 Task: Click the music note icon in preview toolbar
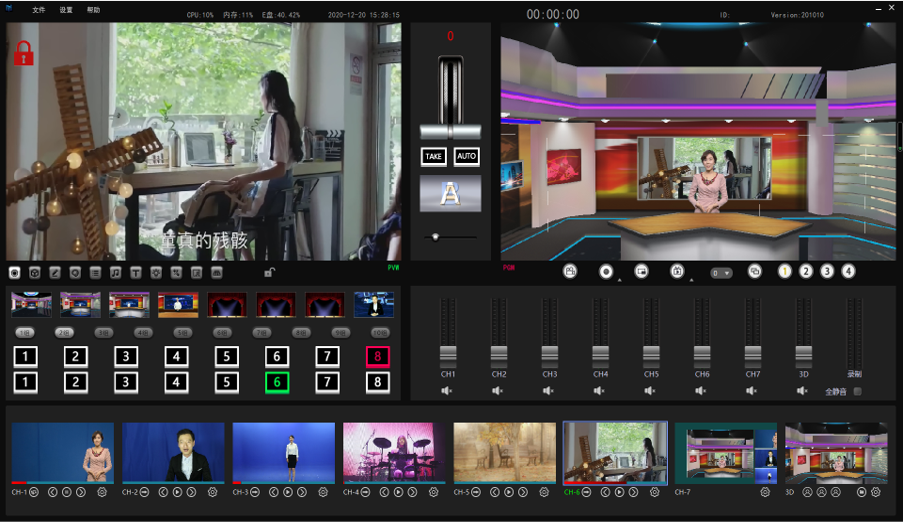pyautogui.click(x=115, y=272)
